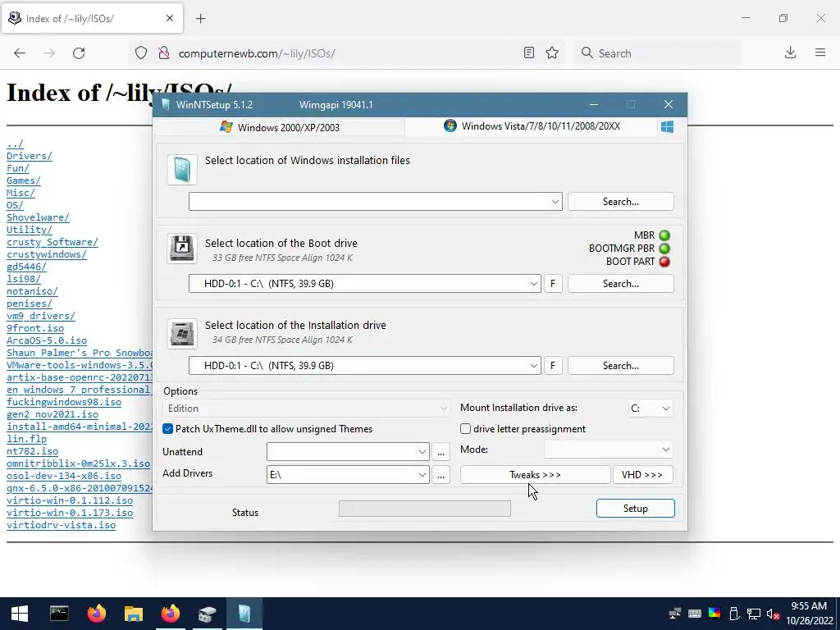Screen dimensions: 840x630
Task: Toggle reader view icon in address bar
Action: [x=529, y=52]
